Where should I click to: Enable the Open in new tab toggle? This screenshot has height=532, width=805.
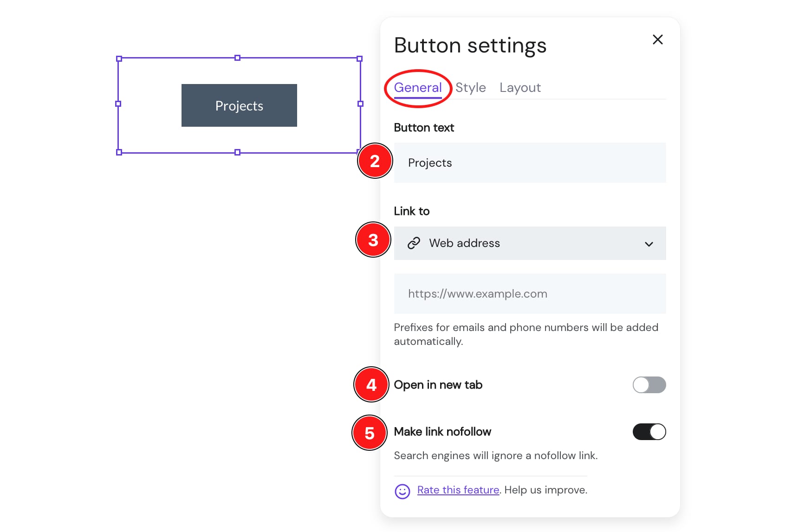coord(649,385)
